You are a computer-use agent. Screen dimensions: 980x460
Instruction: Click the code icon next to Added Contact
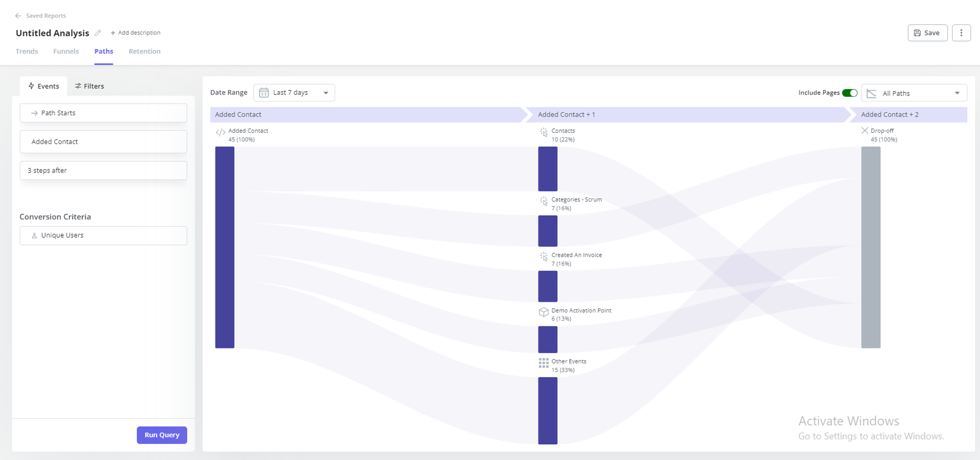pyautogui.click(x=220, y=131)
